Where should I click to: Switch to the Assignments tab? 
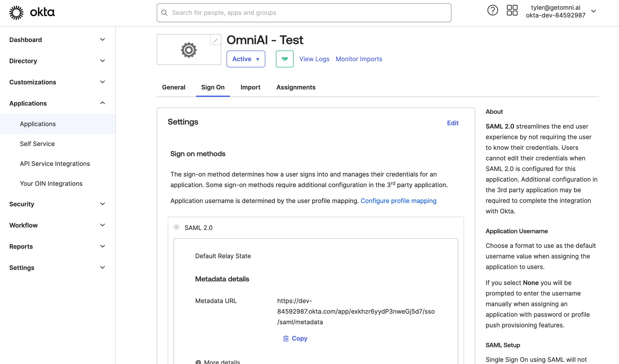tap(296, 87)
